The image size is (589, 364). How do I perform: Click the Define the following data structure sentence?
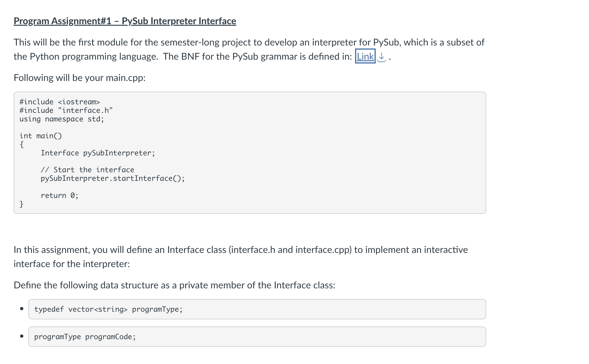coord(174,285)
